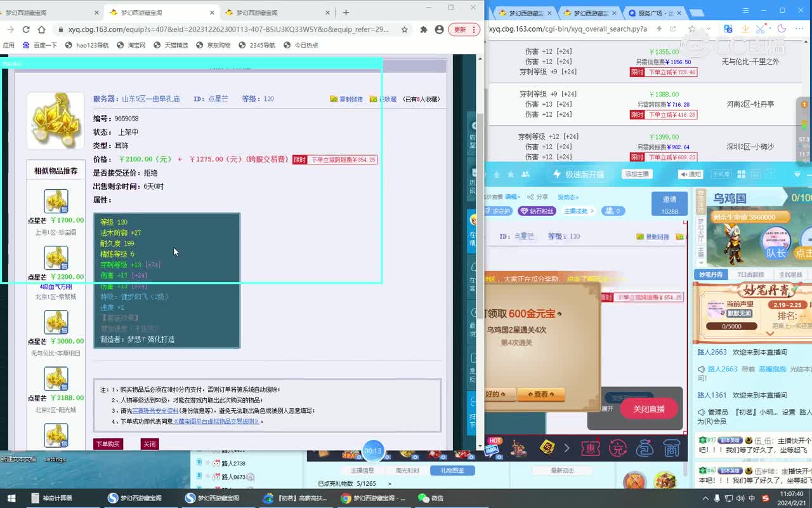This screenshot has width=812, height=508.
Task: Click 极速版开播 in streaming app
Action: click(579, 174)
